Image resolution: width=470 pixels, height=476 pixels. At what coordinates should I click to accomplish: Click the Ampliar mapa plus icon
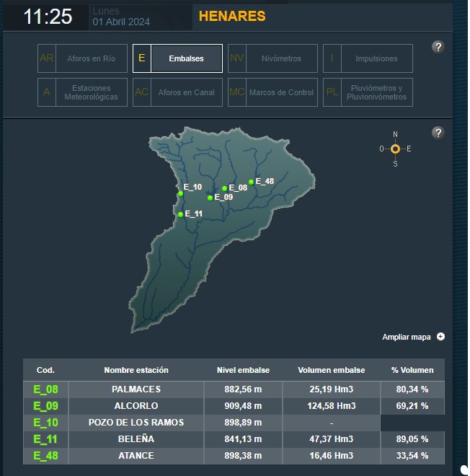(440, 336)
